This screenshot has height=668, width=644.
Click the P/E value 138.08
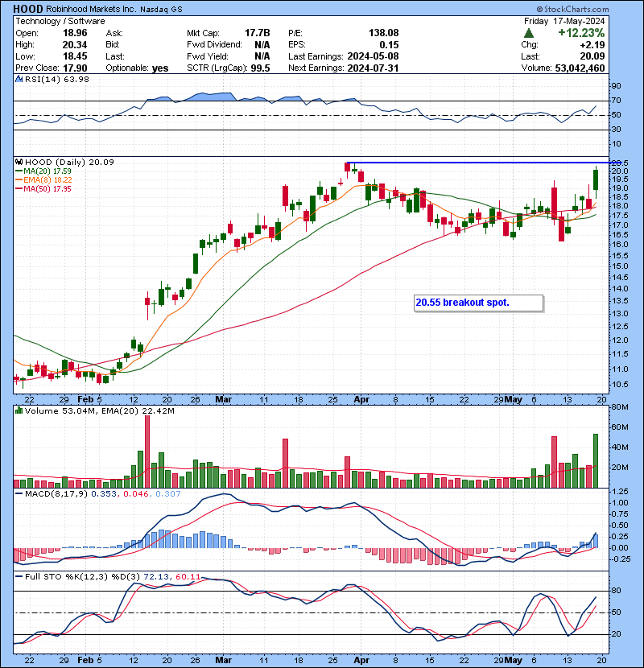384,33
